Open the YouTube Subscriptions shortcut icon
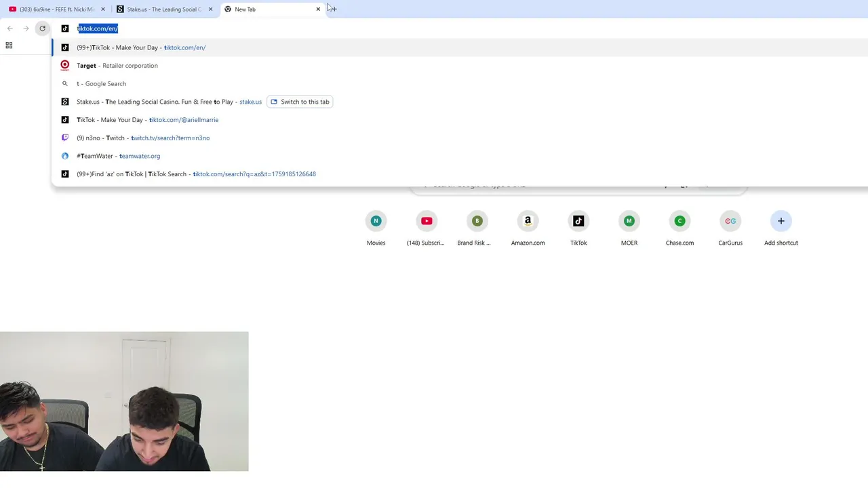Screen dimensions: 868x488 (427, 221)
